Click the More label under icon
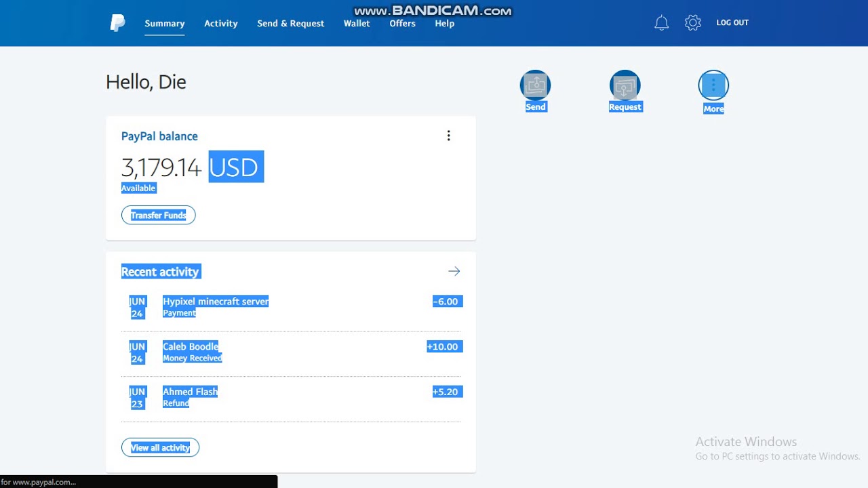 [713, 108]
